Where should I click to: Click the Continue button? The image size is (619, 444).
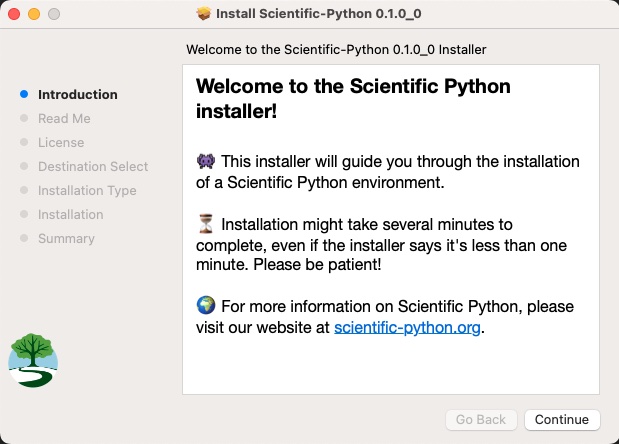(x=562, y=419)
